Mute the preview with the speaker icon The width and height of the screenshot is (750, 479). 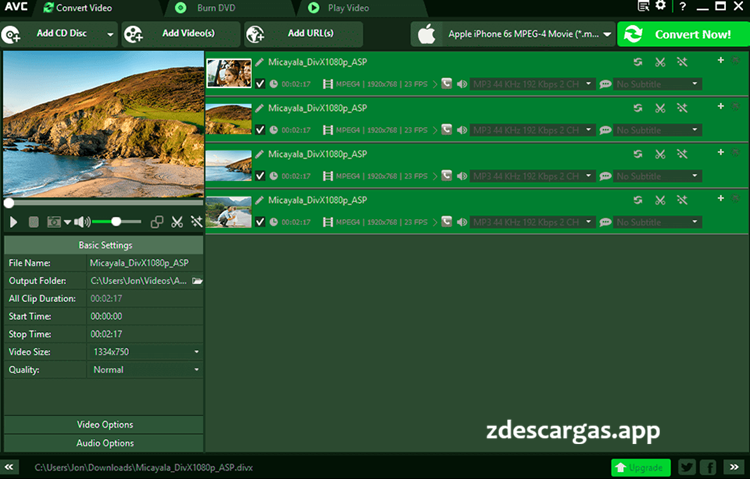pyautogui.click(x=82, y=222)
